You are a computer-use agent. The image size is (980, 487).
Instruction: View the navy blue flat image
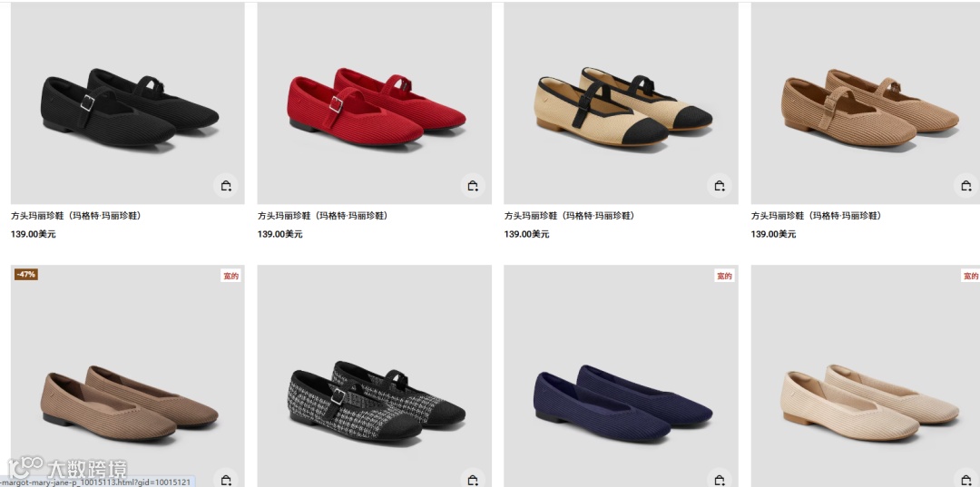621,375
